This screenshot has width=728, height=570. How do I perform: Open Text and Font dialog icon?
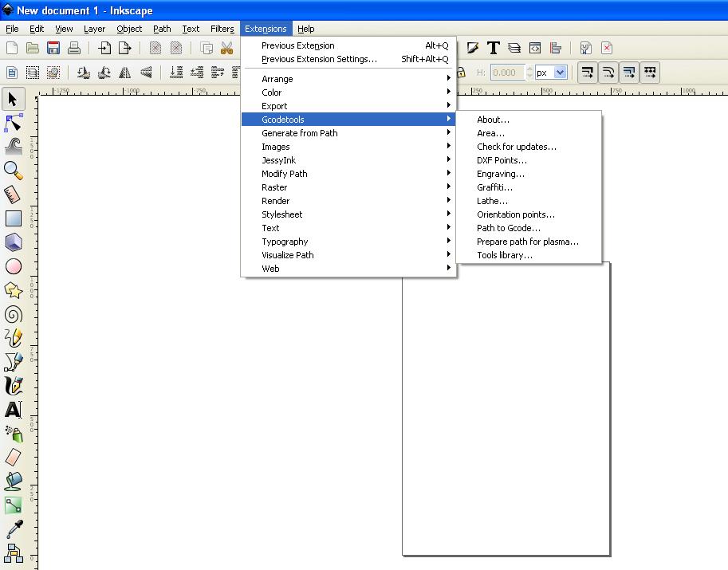[x=493, y=48]
